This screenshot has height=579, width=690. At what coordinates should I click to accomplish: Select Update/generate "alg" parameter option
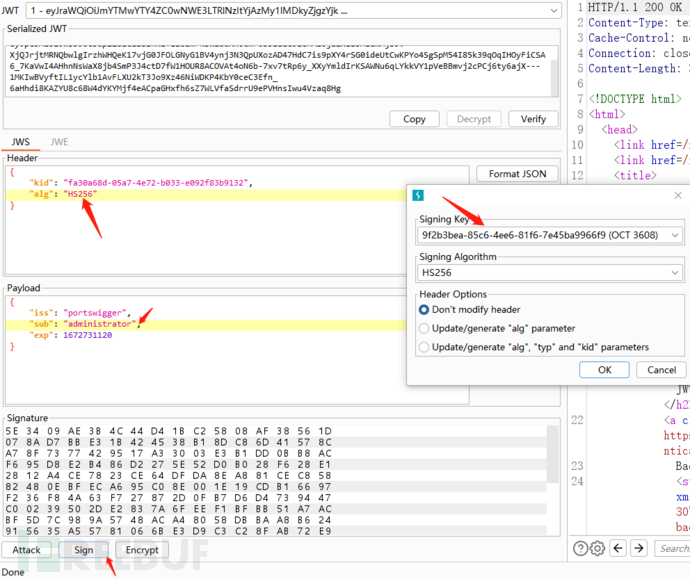pos(425,328)
